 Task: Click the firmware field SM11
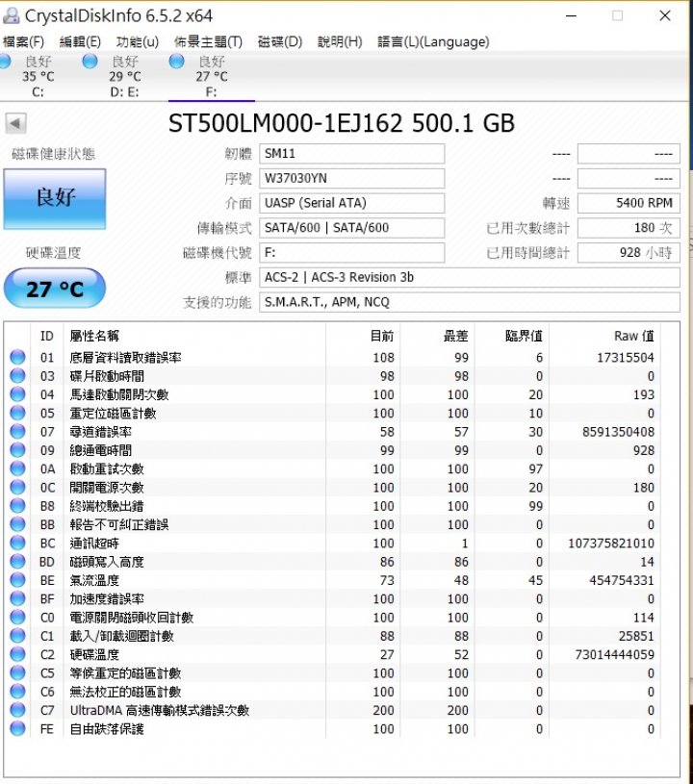coord(351,154)
